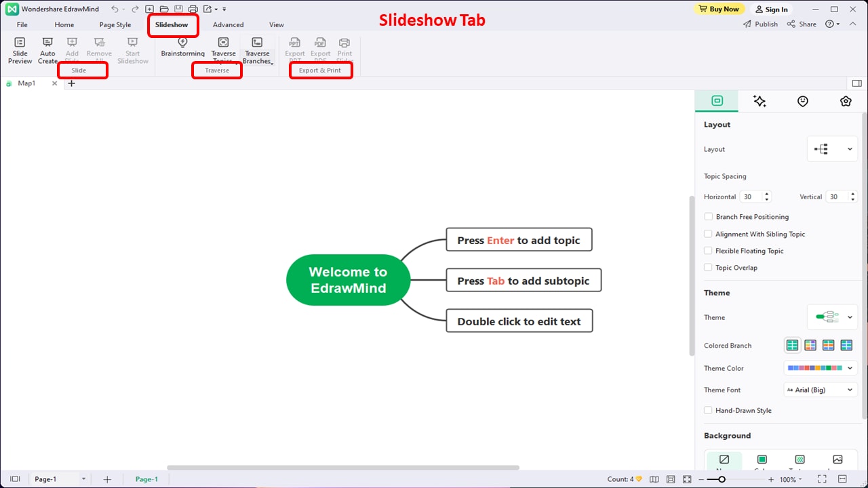Enter fullscreen mode from the status bar
This screenshot has height=488, width=868.
[x=822, y=479]
